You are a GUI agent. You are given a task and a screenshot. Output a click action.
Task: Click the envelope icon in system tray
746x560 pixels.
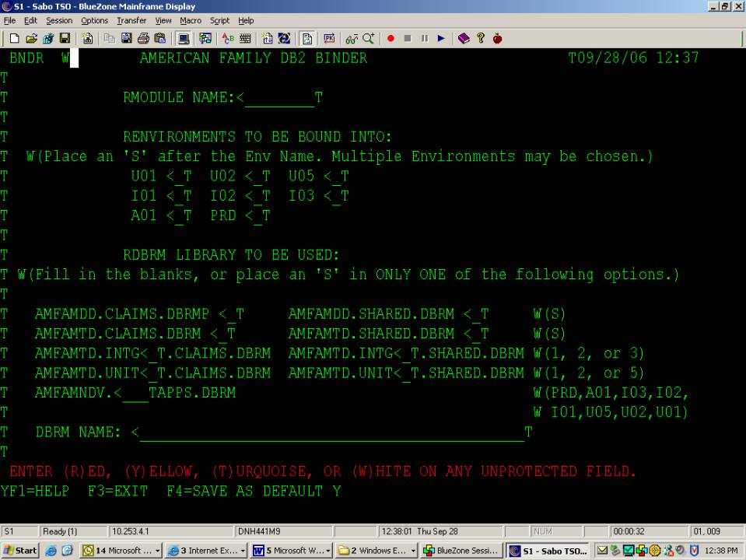click(602, 551)
